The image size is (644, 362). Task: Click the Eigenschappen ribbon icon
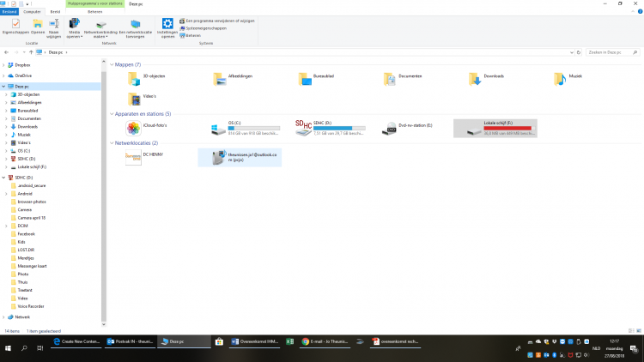point(13,27)
